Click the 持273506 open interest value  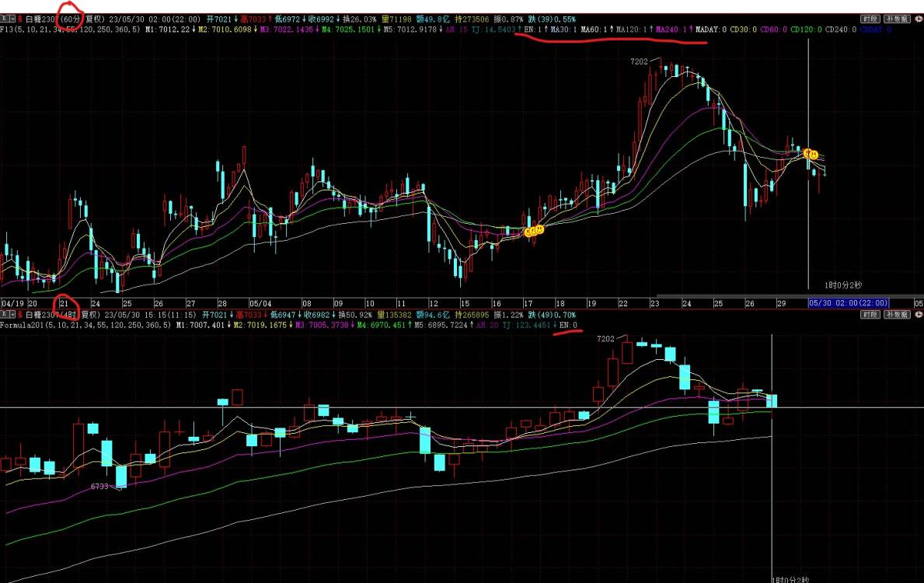472,19
